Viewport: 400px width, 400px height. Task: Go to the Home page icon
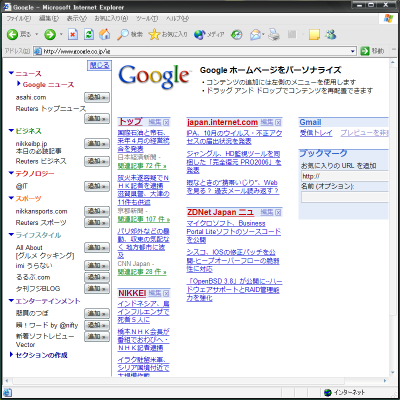pos(105,34)
